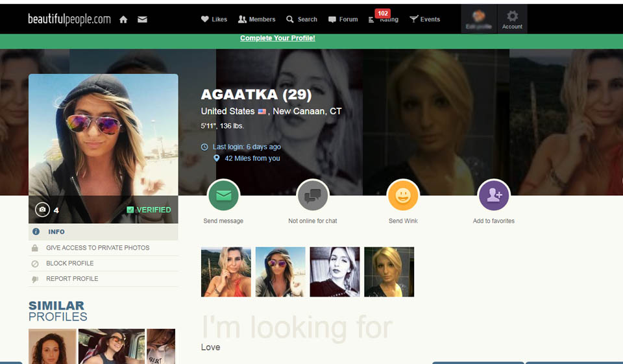Open the Forum menu item
The image size is (623, 364).
(343, 19)
